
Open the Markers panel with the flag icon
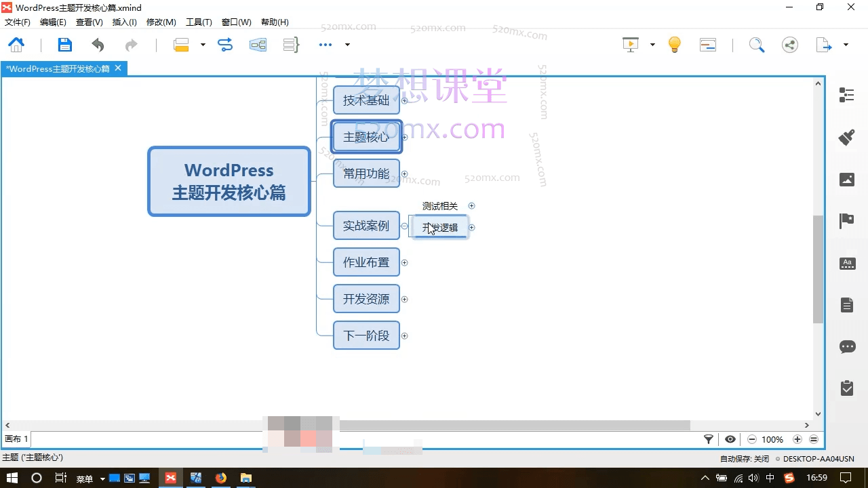click(x=846, y=220)
